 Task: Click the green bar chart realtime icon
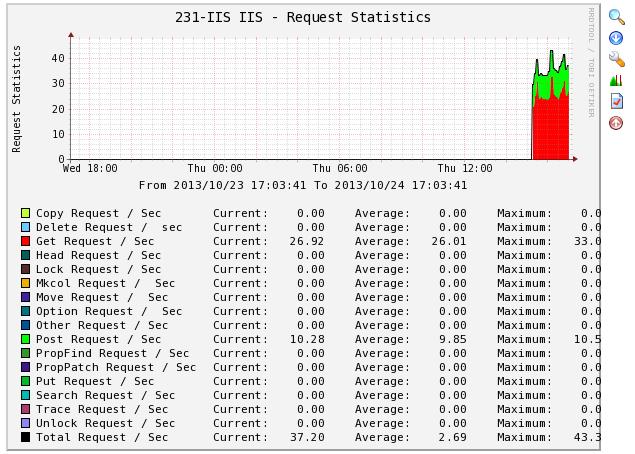pyautogui.click(x=616, y=80)
